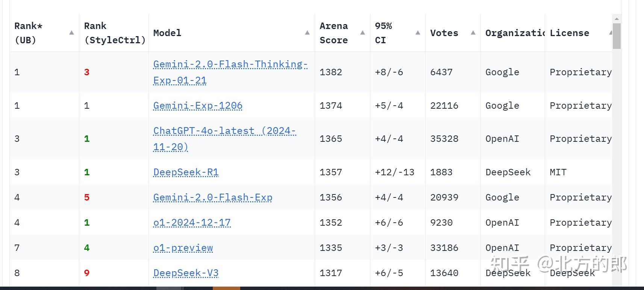Click the o1-preview link
This screenshot has height=290, width=644.
click(x=183, y=248)
